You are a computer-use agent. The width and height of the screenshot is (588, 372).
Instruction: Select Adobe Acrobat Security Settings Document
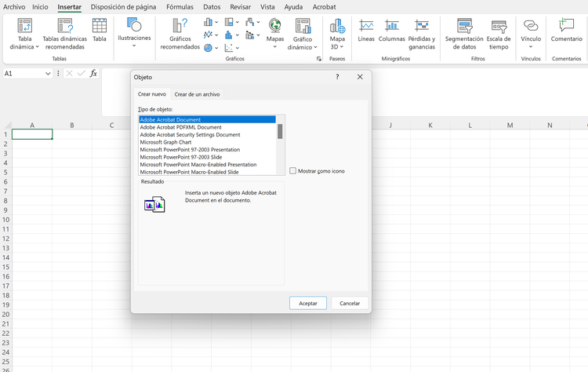point(208,135)
